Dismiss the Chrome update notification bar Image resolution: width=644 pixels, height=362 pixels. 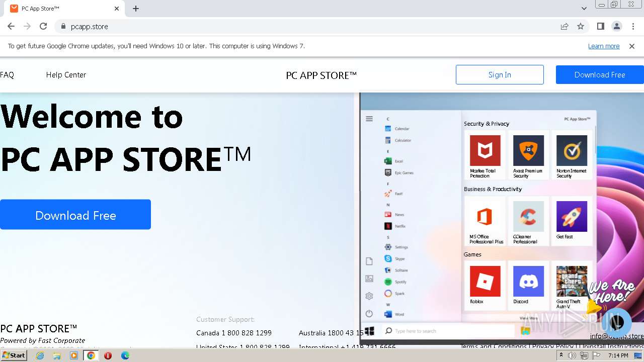tap(632, 46)
